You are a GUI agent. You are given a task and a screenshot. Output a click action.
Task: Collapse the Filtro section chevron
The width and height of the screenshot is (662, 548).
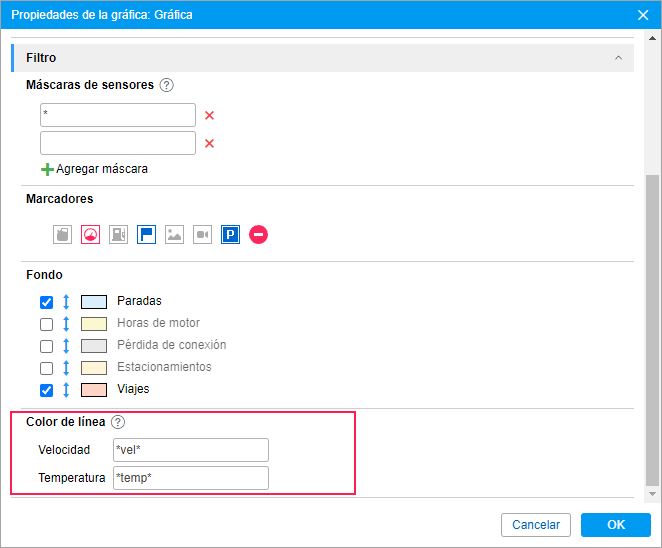[619, 58]
